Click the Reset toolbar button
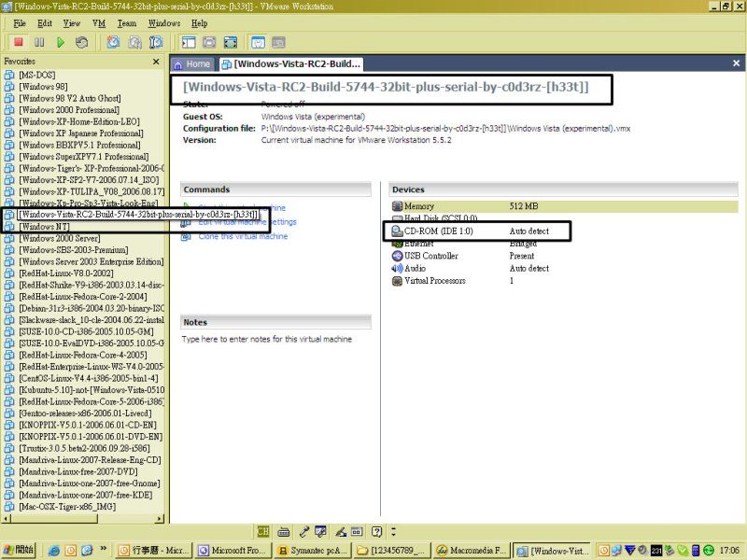 pyautogui.click(x=81, y=42)
